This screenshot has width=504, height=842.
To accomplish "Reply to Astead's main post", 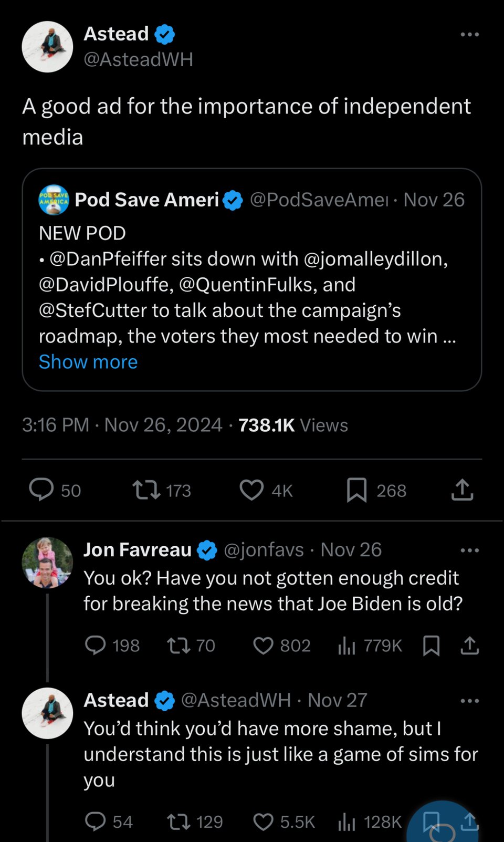I will click(x=41, y=490).
